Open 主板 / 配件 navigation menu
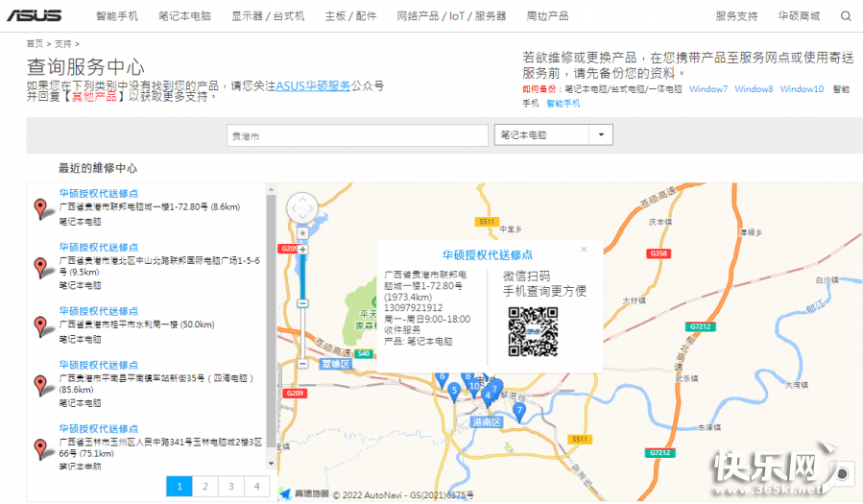 point(350,16)
